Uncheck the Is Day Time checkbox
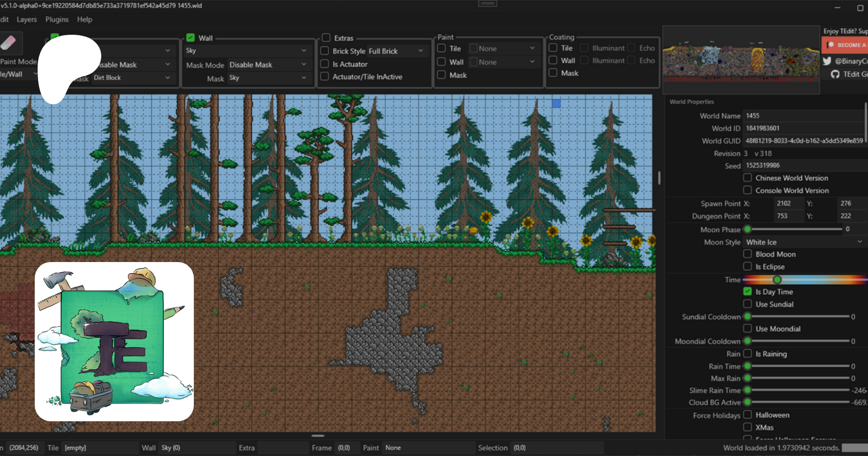The height and width of the screenshot is (456, 868). click(747, 291)
